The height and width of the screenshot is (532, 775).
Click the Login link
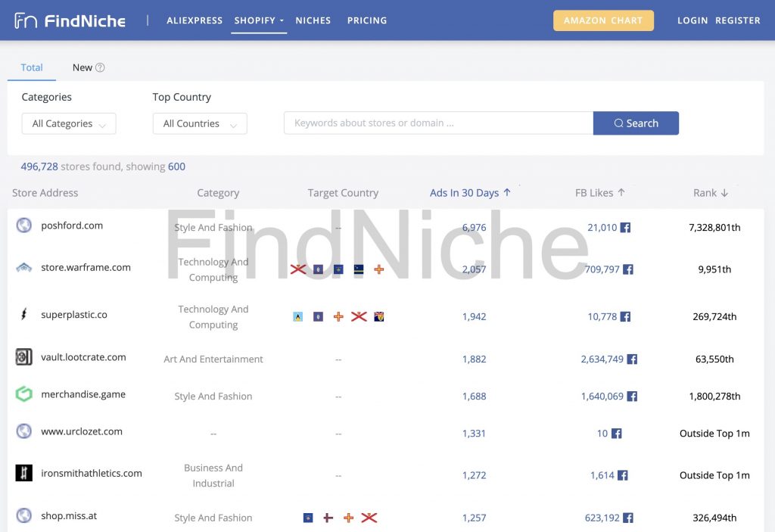(x=693, y=20)
